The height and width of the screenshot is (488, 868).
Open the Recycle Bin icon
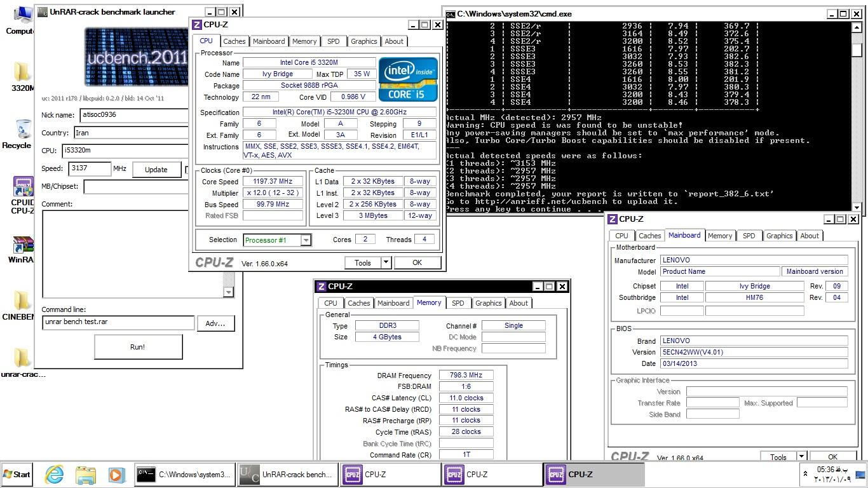tap(19, 133)
